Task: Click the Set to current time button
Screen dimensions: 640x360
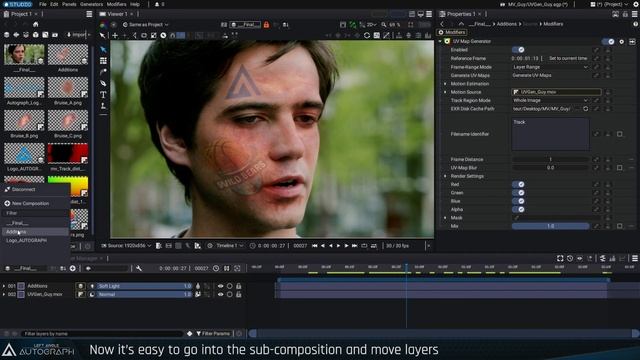Action: pos(568,58)
